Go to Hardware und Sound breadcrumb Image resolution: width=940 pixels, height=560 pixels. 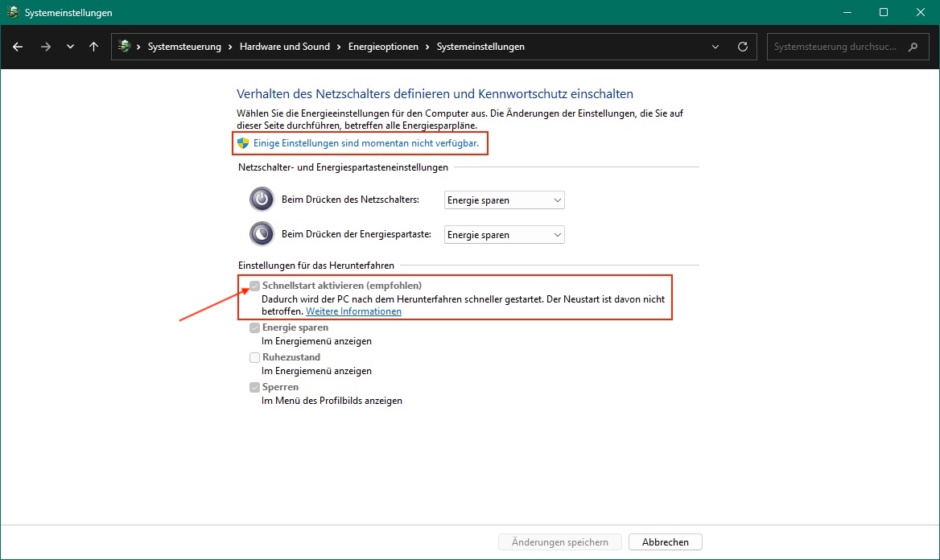click(x=285, y=47)
